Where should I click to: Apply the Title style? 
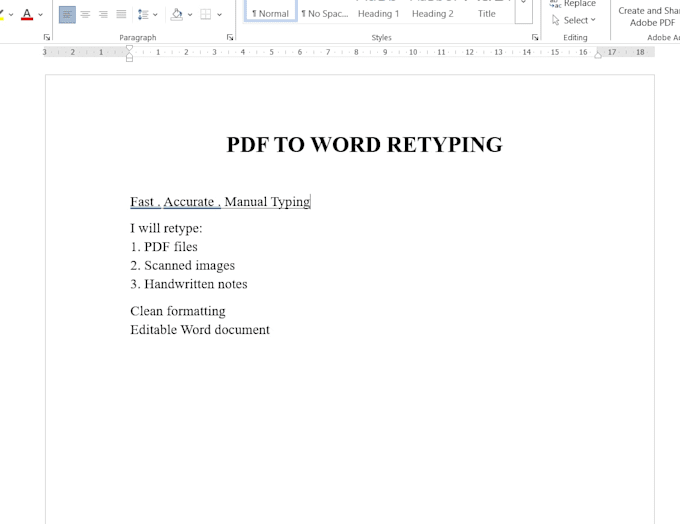pyautogui.click(x=487, y=13)
